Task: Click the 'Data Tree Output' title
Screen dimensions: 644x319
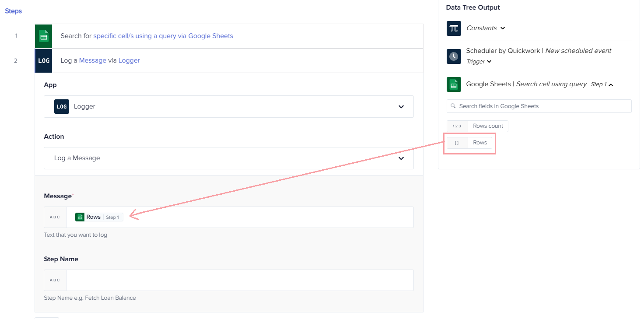Action: [473, 7]
